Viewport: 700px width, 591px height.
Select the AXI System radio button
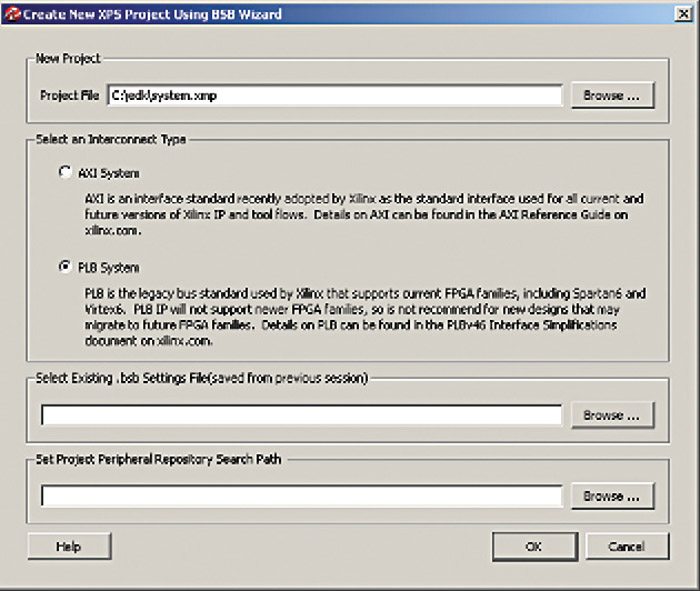tap(66, 172)
